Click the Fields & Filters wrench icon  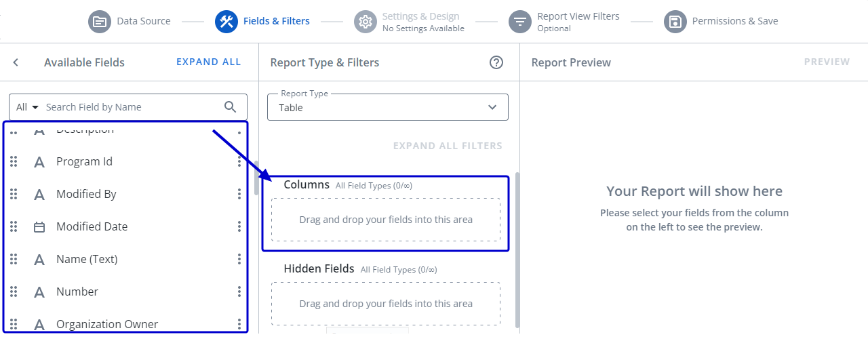[x=226, y=22]
